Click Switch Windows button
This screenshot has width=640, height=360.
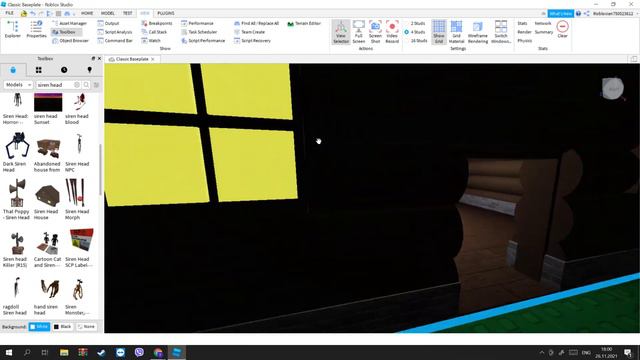[x=501, y=31]
